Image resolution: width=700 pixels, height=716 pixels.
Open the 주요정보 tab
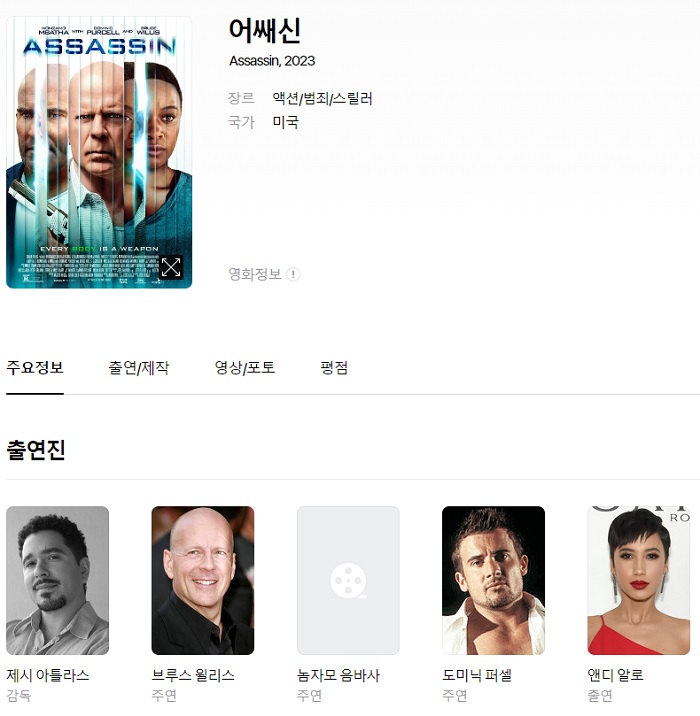(x=35, y=368)
